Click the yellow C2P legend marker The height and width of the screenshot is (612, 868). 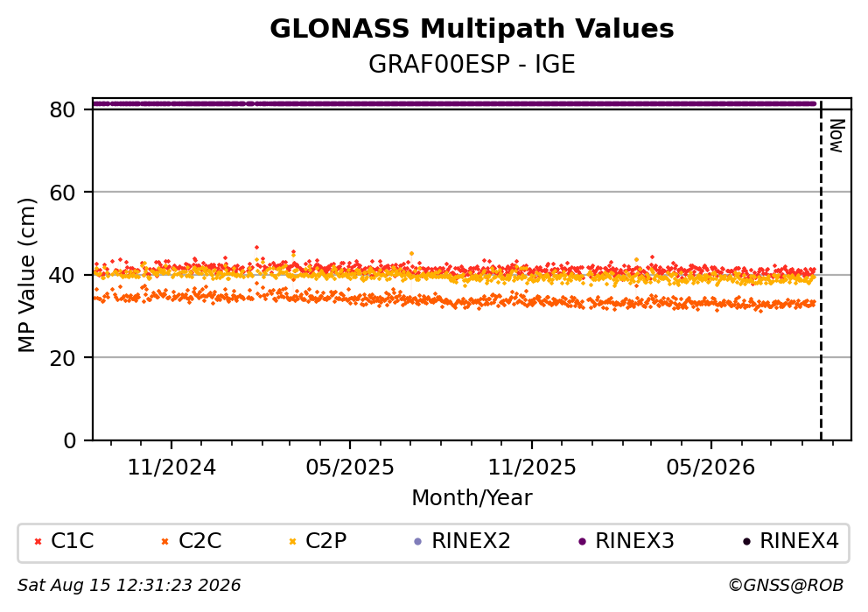click(292, 542)
